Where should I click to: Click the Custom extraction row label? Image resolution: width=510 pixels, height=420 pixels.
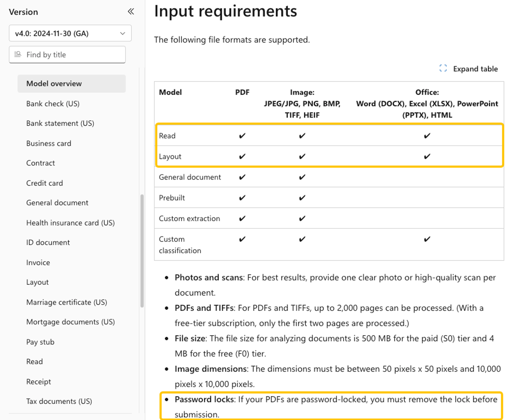[x=190, y=219]
